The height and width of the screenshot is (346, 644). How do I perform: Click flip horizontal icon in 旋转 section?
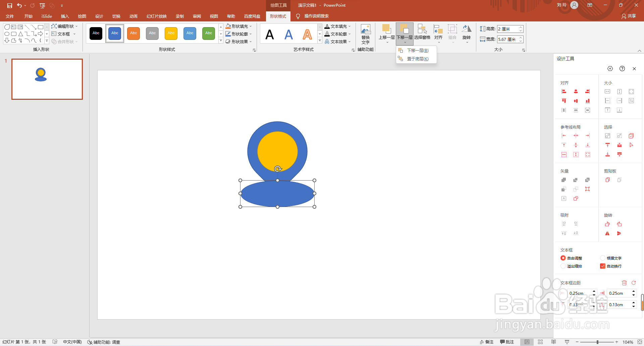pyautogui.click(x=607, y=233)
